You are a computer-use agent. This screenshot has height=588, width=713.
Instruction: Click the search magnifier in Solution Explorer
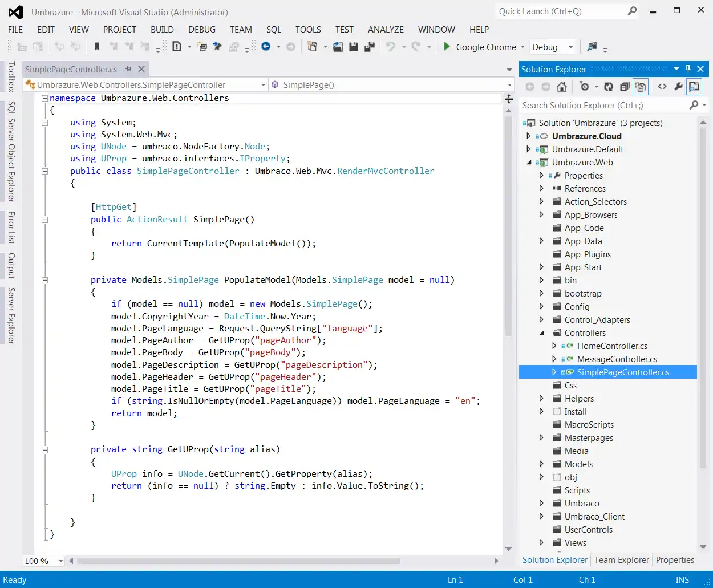click(694, 105)
